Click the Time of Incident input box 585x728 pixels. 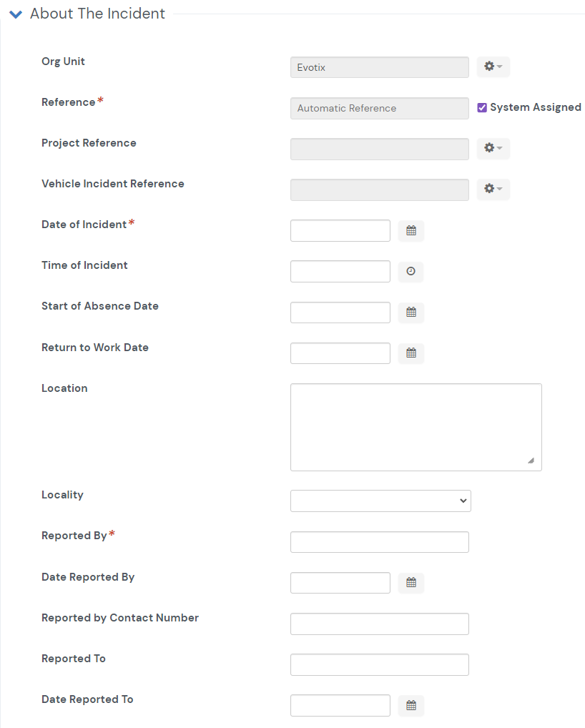(x=340, y=272)
